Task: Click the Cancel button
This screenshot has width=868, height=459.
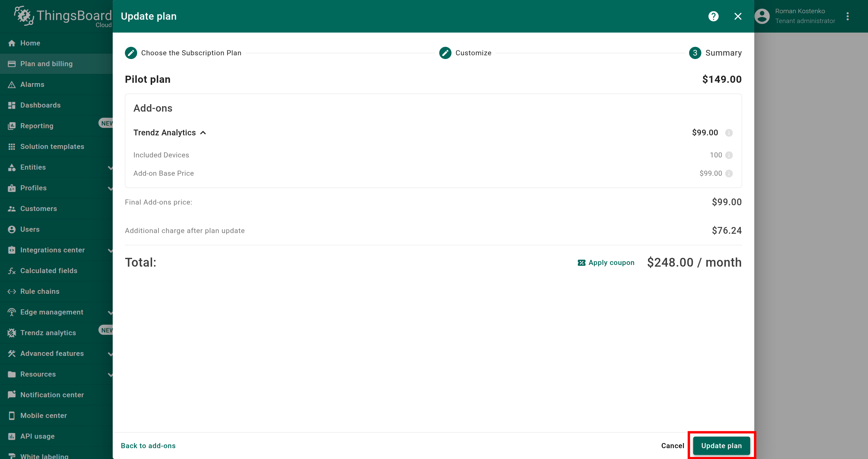Action: (x=672, y=446)
